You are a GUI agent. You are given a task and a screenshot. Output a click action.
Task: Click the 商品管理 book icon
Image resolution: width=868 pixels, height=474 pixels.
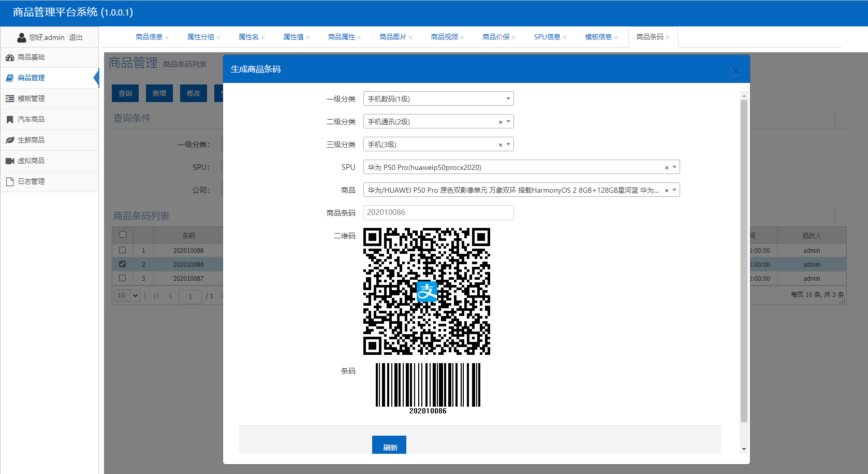coord(10,78)
